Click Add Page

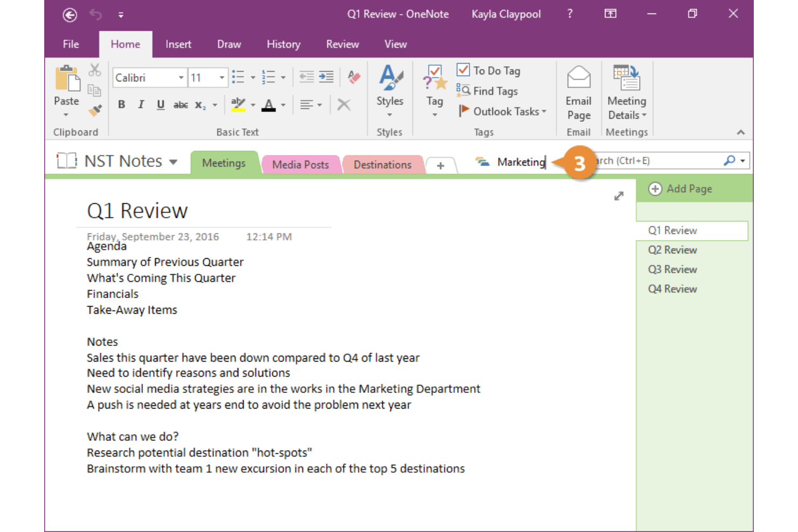(x=681, y=189)
